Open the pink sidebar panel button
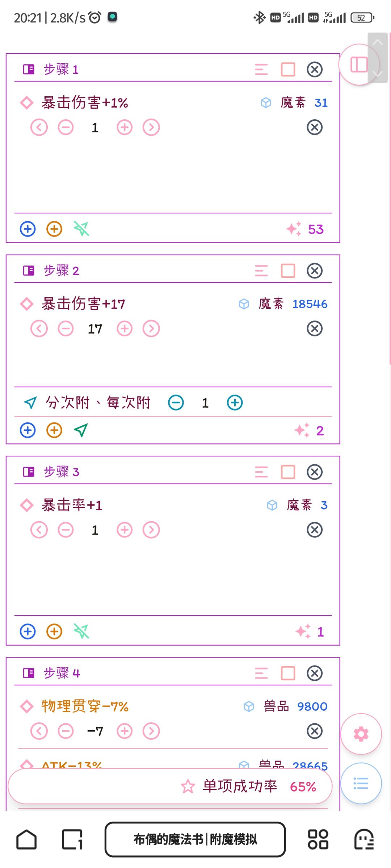The image size is (391, 868). (359, 65)
